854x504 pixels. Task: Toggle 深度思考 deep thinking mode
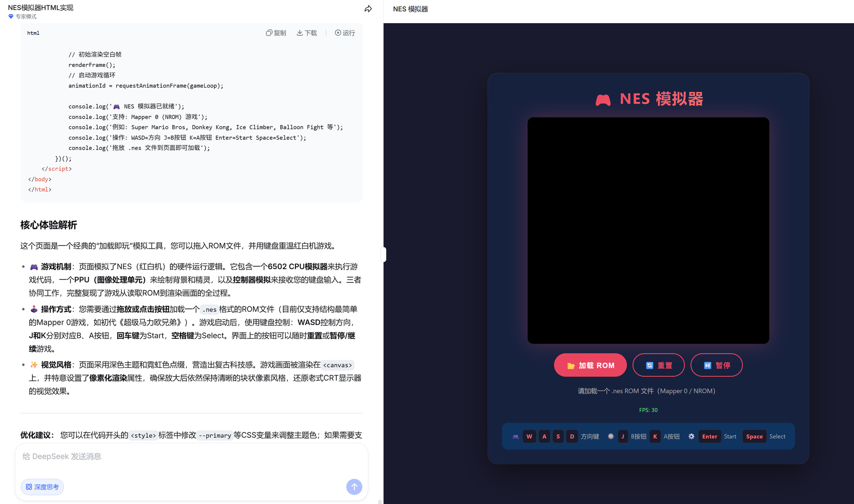click(x=42, y=487)
